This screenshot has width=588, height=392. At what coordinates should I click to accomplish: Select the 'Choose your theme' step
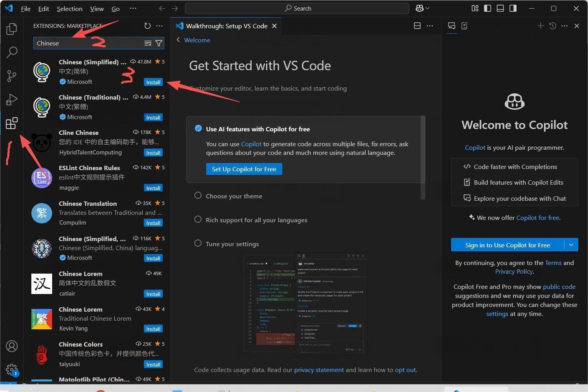click(x=234, y=196)
